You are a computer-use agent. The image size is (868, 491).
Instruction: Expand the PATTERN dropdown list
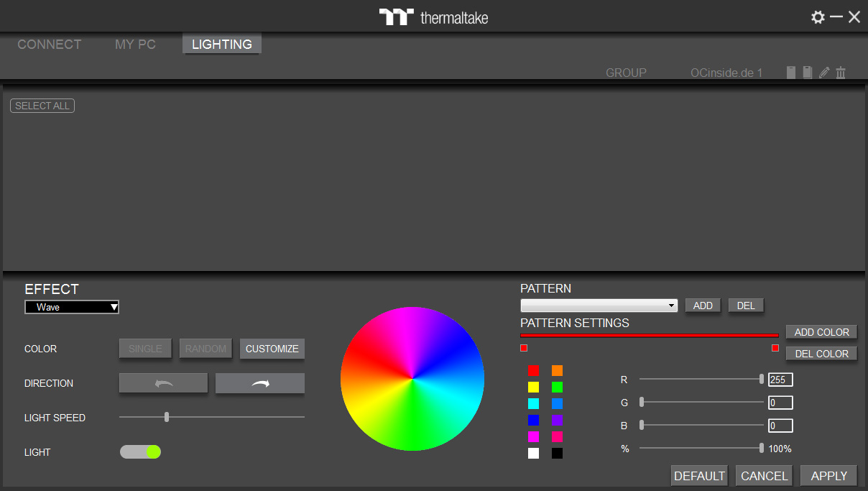click(x=599, y=306)
